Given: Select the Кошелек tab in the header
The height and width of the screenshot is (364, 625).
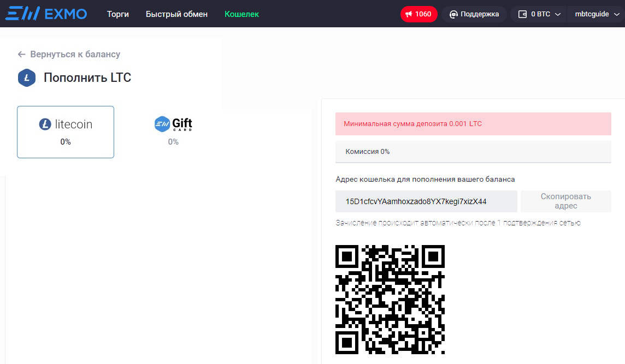Looking at the screenshot, I should tap(241, 14).
